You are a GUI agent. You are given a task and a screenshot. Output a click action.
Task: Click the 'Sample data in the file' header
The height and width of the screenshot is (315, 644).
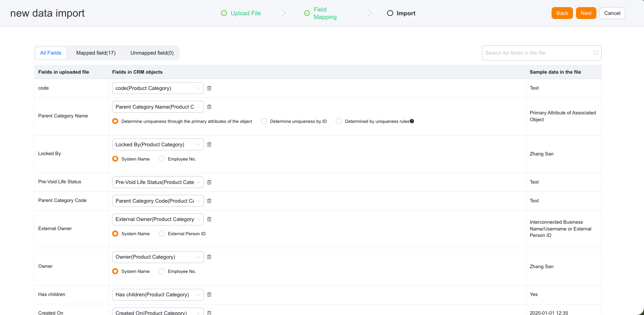[x=555, y=72]
